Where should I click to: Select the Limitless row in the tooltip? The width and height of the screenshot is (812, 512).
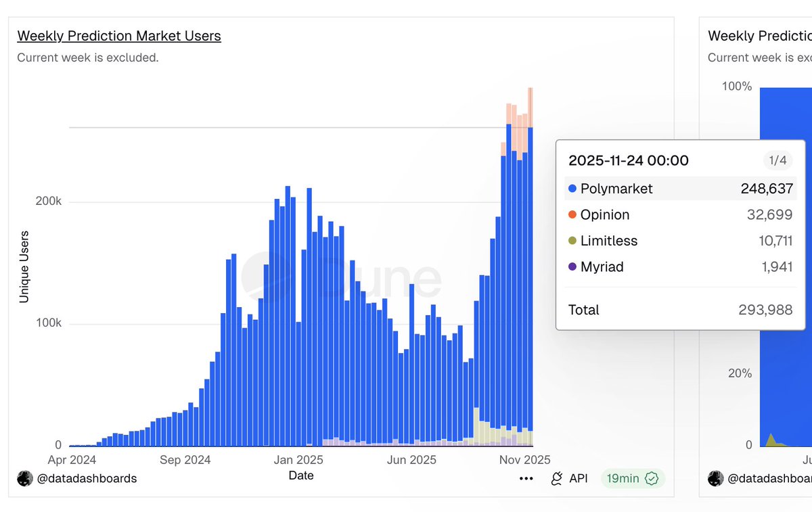coord(681,241)
